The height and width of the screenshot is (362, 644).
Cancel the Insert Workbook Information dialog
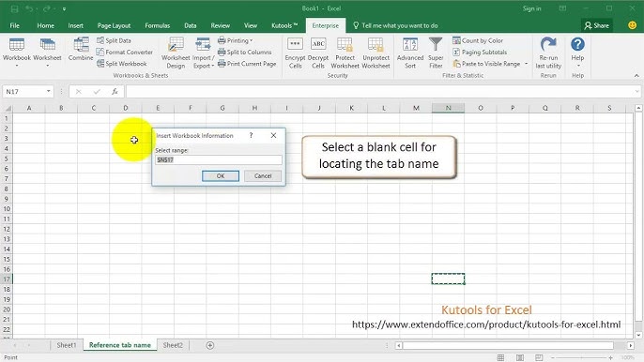[x=263, y=176]
